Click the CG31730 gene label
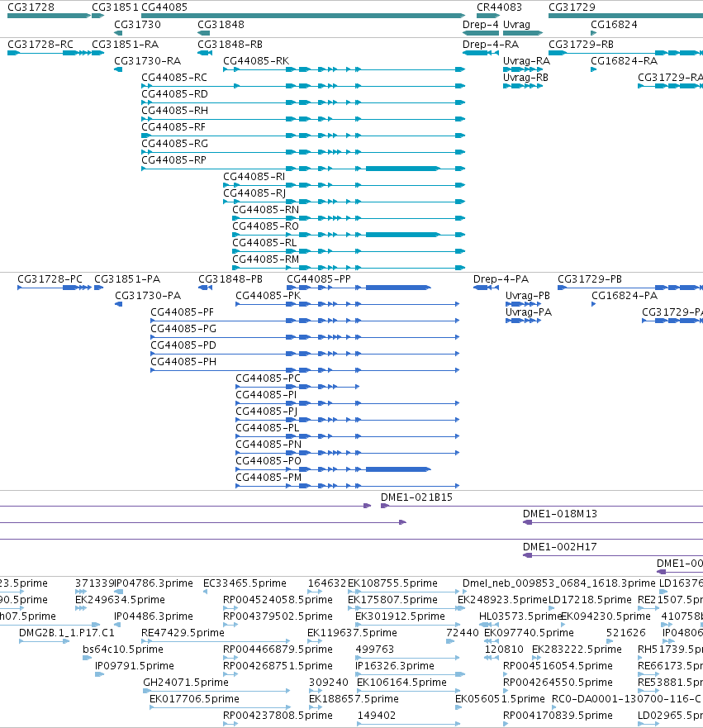Image resolution: width=703 pixels, height=728 pixels. (137, 24)
